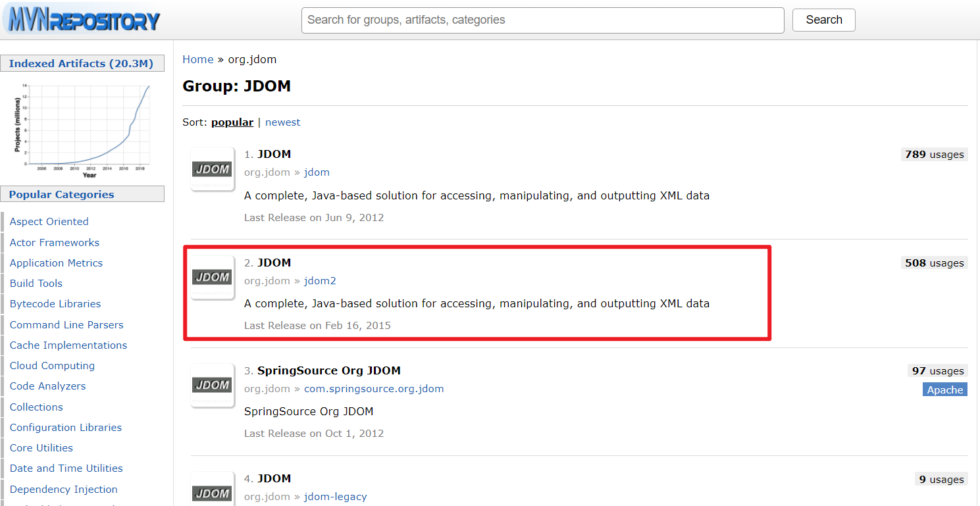Image resolution: width=980 pixels, height=506 pixels.
Task: Click inside the search input field
Action: coord(542,20)
